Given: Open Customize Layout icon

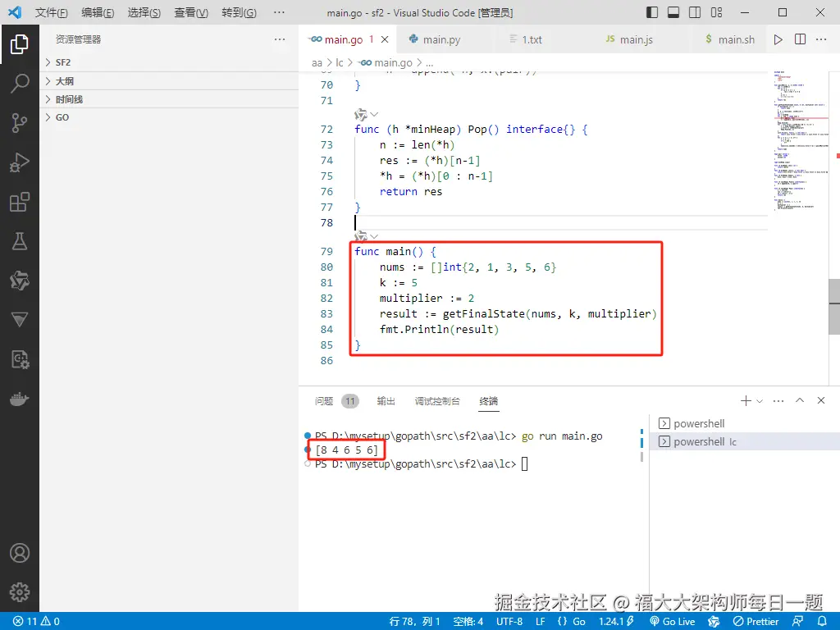Looking at the screenshot, I should click(x=716, y=12).
